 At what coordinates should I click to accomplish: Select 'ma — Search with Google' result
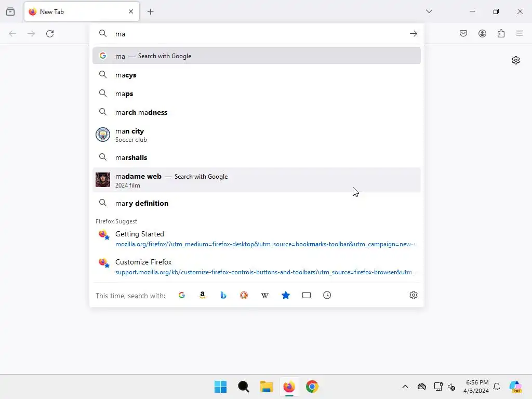257,56
